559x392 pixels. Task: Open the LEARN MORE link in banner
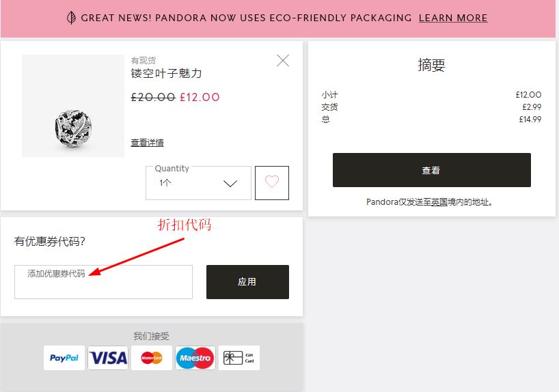click(453, 18)
